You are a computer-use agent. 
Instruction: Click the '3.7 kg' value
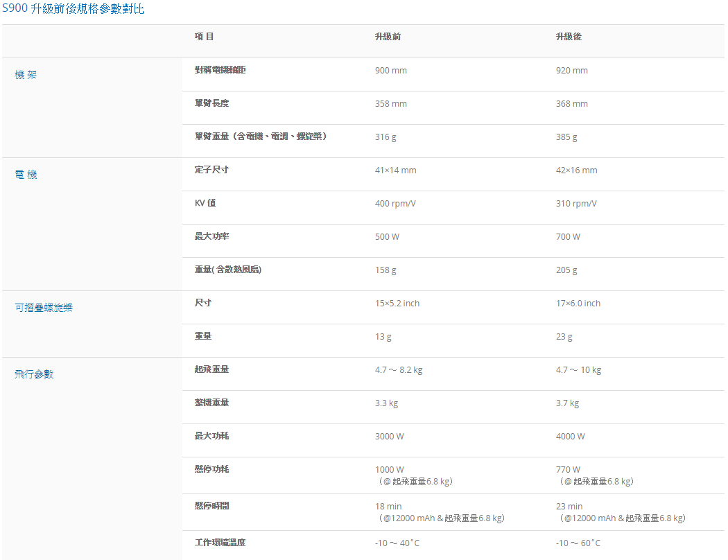click(568, 403)
